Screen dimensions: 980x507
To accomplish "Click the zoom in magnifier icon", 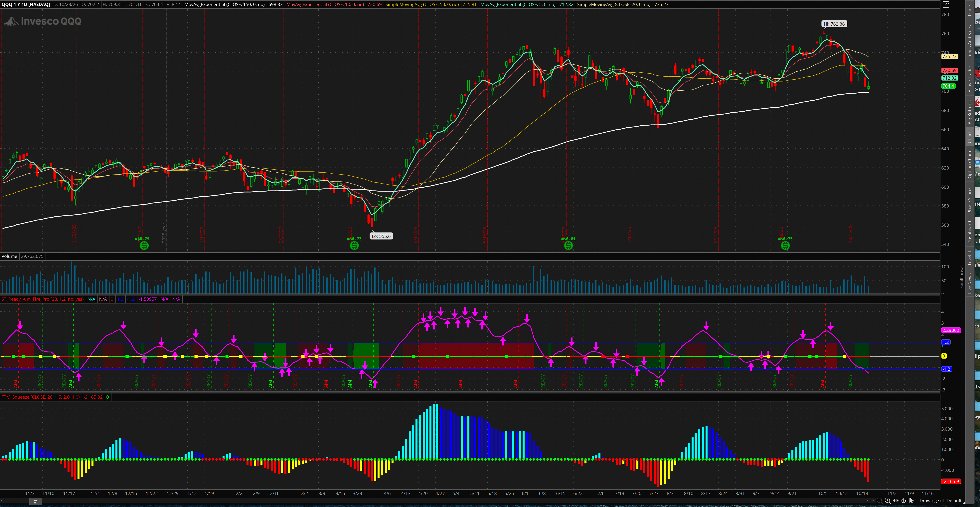I will click(x=888, y=501).
